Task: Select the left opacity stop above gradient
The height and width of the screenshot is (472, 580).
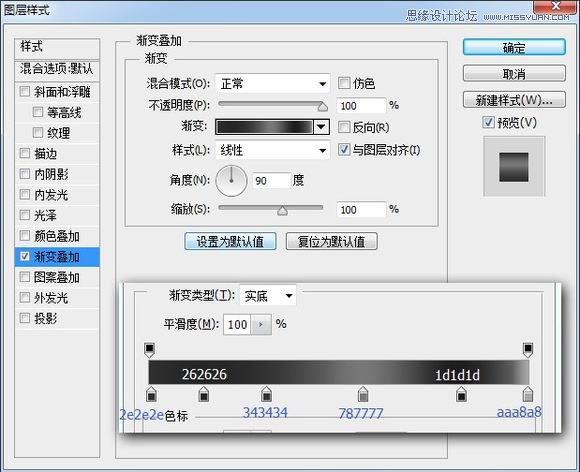Action: pyautogui.click(x=149, y=350)
